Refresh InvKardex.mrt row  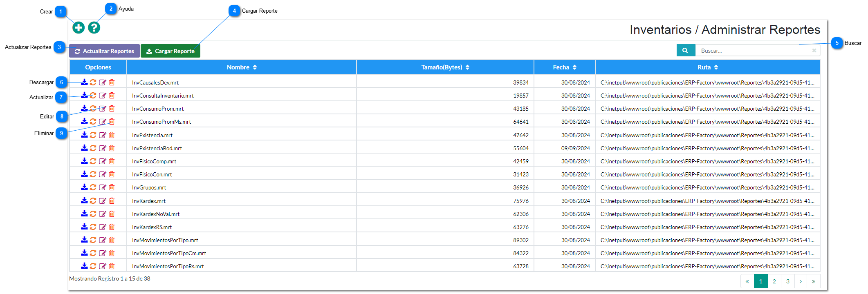[x=93, y=200]
